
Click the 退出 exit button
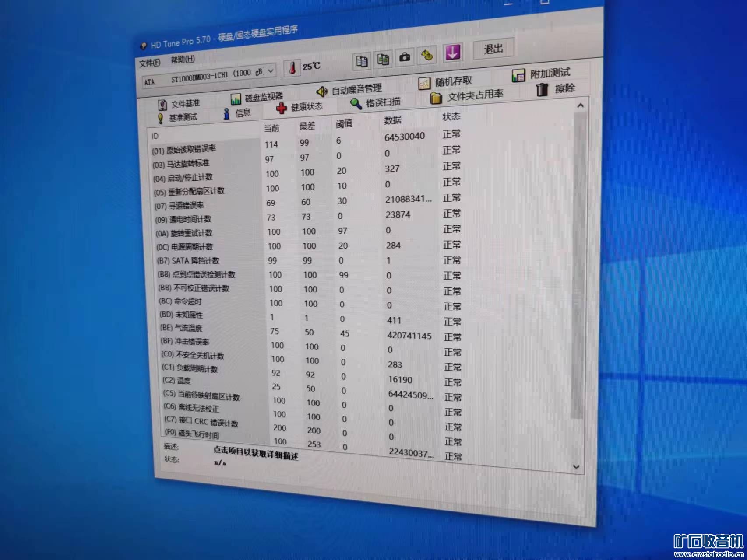coord(493,49)
